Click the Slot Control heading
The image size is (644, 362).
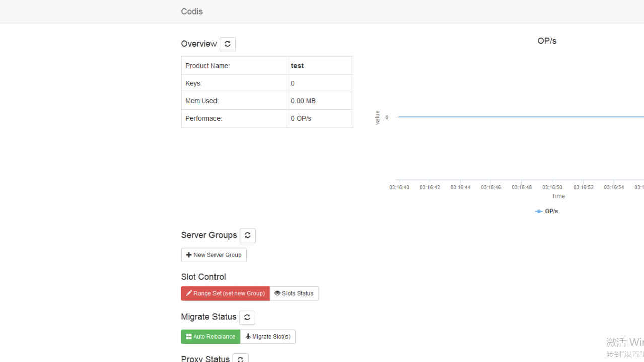pos(203,277)
